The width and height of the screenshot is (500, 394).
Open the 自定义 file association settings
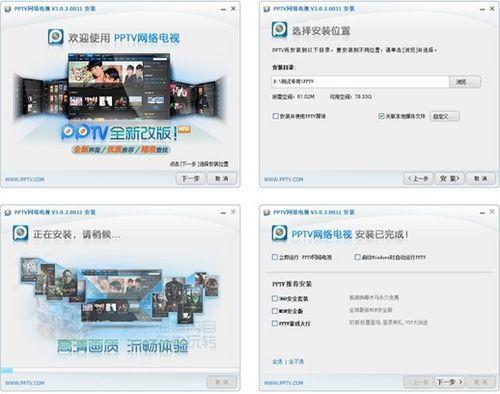coord(444,116)
